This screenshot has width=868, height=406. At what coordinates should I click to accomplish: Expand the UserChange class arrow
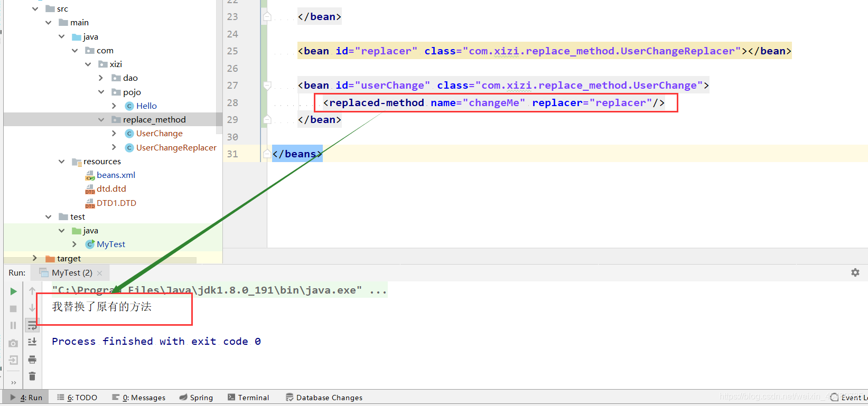click(x=114, y=133)
